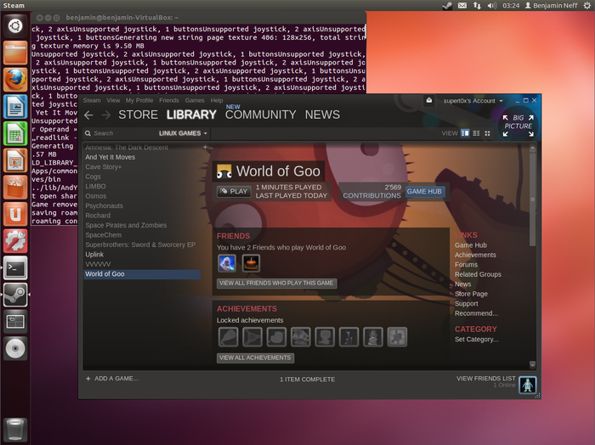This screenshot has width=595, height=445.
Task: Open the mail indicator in top panel
Action: tap(462, 5)
